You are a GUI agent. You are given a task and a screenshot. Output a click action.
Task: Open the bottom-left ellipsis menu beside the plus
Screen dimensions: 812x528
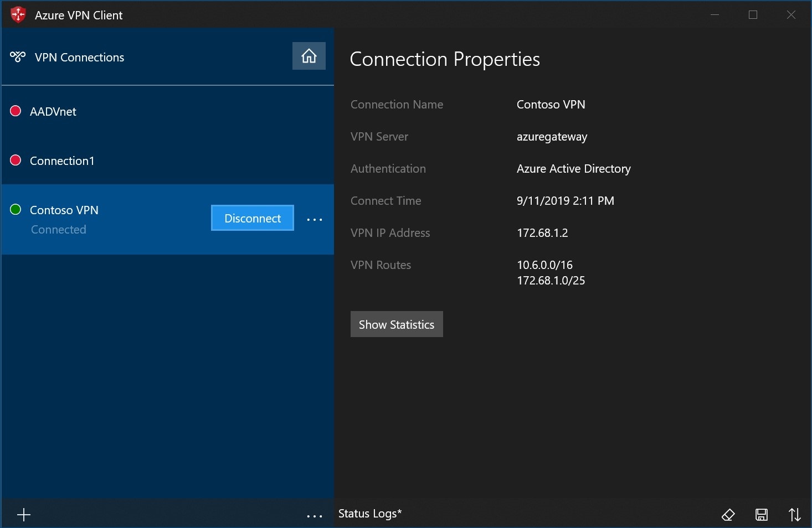315,516
